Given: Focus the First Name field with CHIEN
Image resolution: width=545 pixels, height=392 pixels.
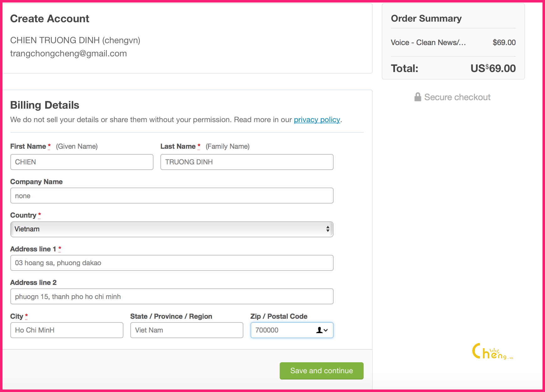Looking at the screenshot, I should click(x=82, y=162).
